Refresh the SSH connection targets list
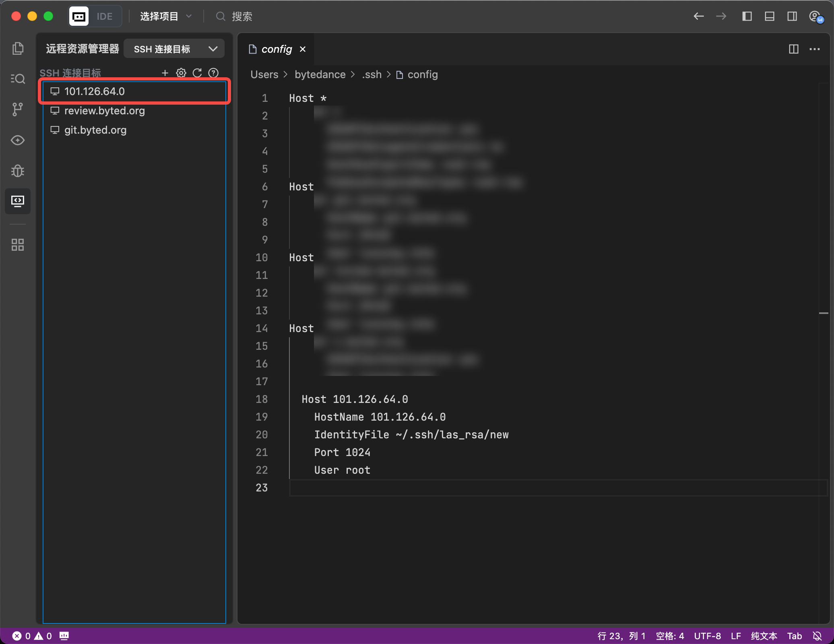The height and width of the screenshot is (644, 834). tap(197, 73)
